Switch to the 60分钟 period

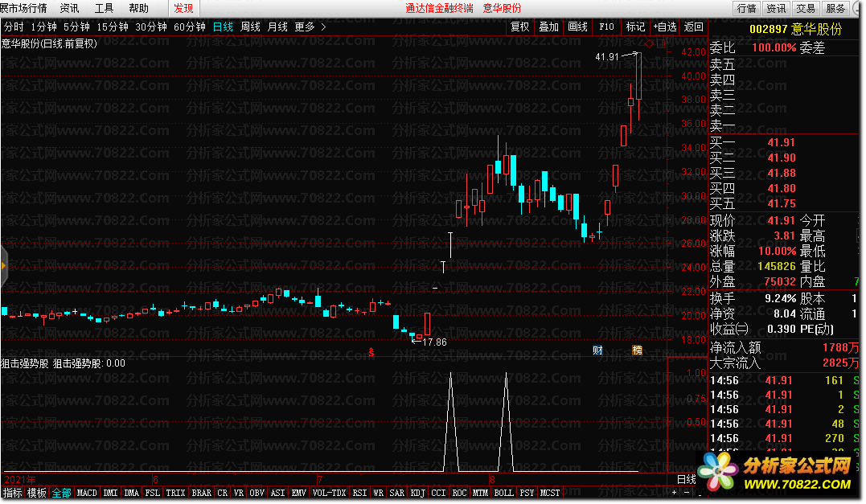pos(190,27)
